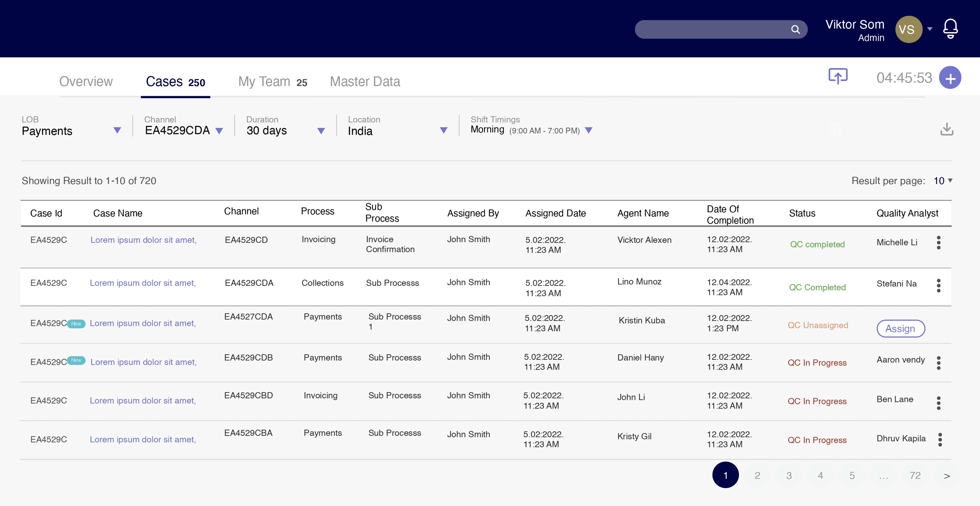980x506 pixels.
Task: Expand the LOB Payments dropdown
Action: coord(117,130)
